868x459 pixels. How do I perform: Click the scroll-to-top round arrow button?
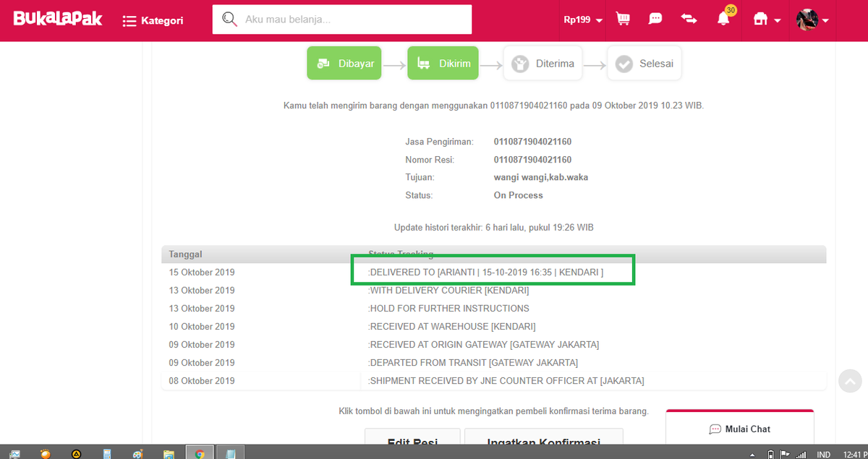851,381
